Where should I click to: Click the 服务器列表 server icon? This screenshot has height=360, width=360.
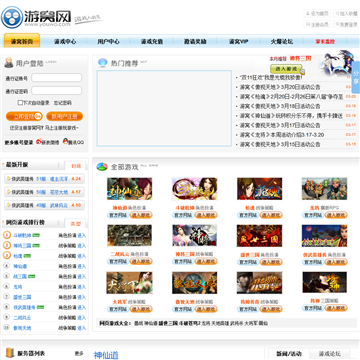(10, 353)
